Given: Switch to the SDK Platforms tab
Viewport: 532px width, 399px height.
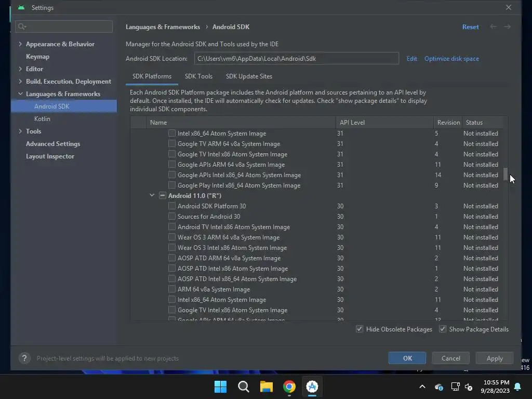Looking at the screenshot, I should coord(152,76).
